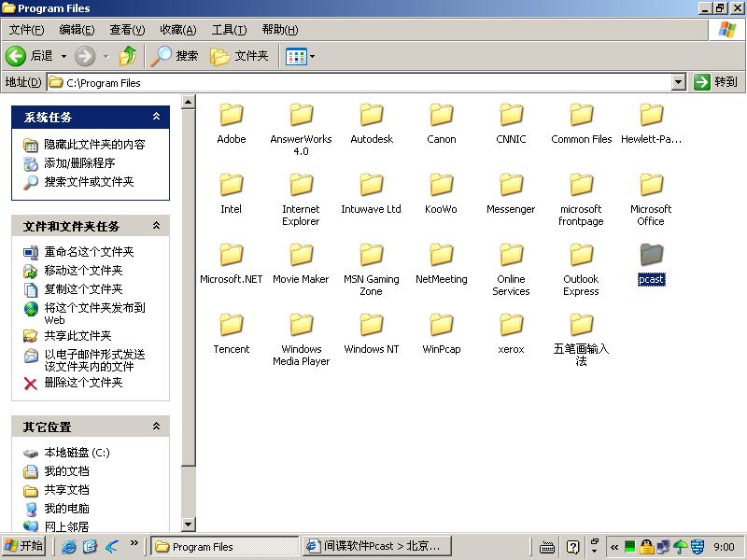Collapse the 其它位置 panel
Image resolution: width=747 pixels, height=560 pixels.
pos(156,427)
